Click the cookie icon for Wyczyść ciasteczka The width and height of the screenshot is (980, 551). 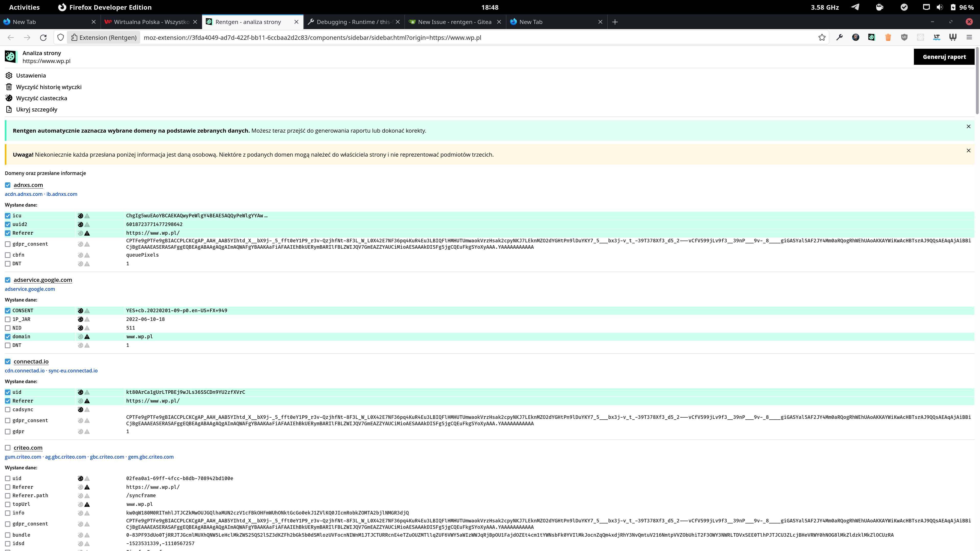(9, 98)
